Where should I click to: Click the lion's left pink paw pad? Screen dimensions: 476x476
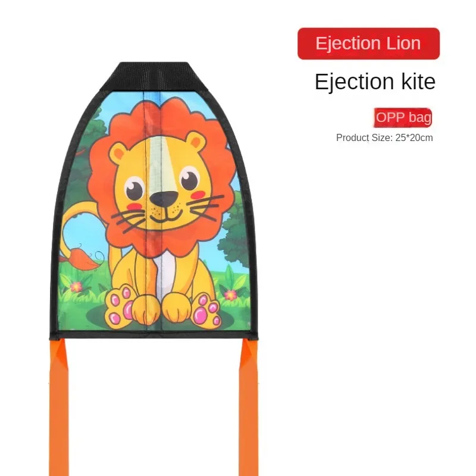119,306
